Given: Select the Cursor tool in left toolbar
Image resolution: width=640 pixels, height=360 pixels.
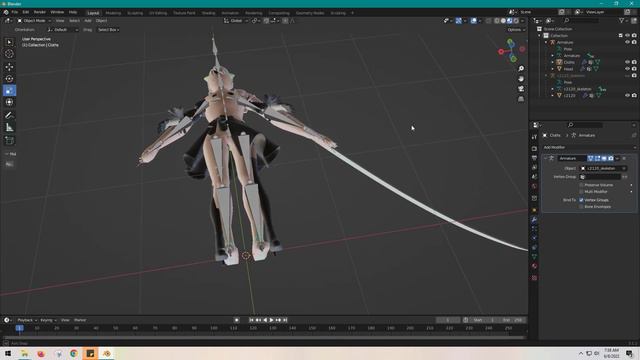Looking at the screenshot, I should (x=9, y=53).
